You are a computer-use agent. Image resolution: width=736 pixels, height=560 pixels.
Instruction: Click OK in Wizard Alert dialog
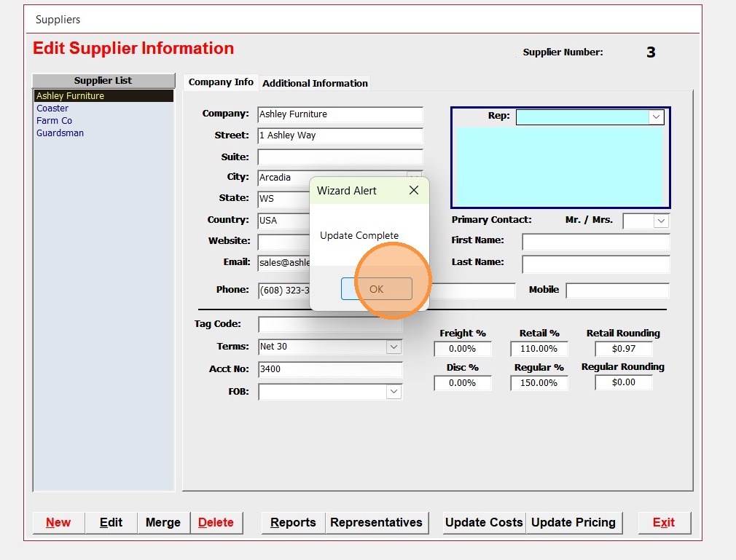click(x=377, y=289)
